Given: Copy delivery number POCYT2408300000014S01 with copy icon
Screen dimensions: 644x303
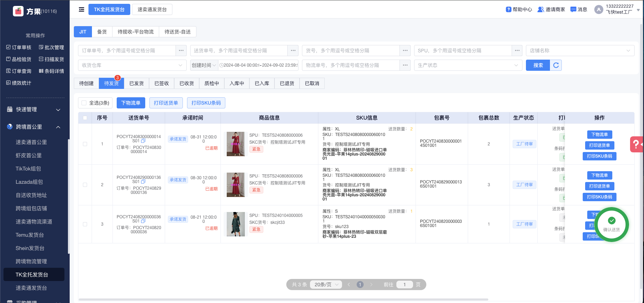Looking at the screenshot, I should 143,141.
